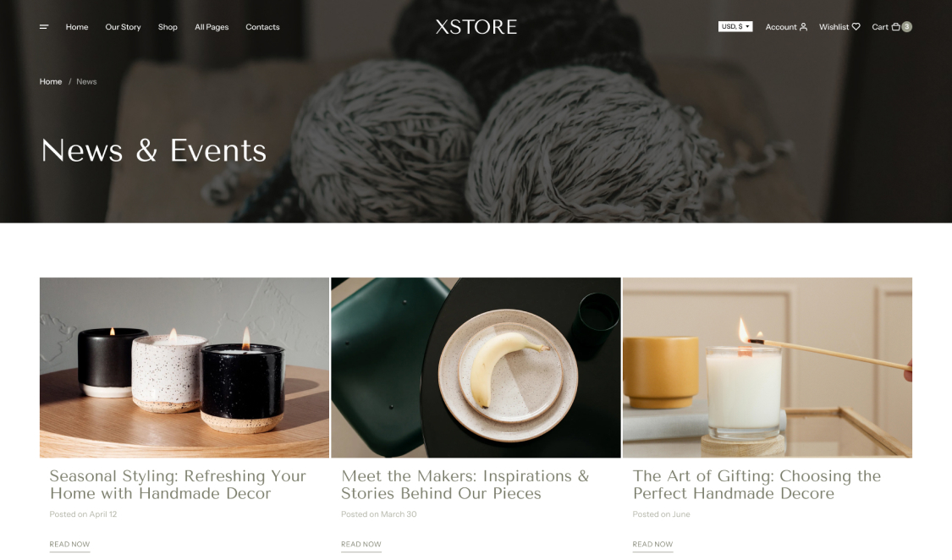The image size is (952, 560).
Task: Click Read Now under March 30 post
Action: tap(361, 544)
